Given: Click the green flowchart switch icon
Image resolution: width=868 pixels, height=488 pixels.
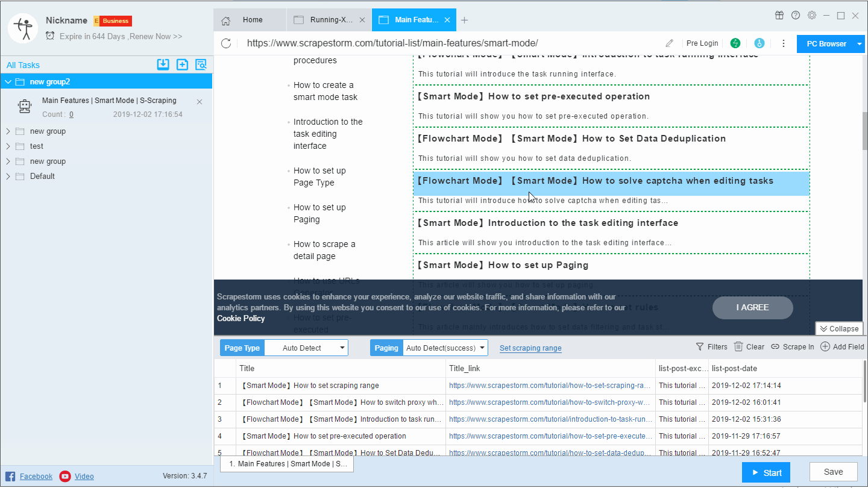Looking at the screenshot, I should pyautogui.click(x=735, y=43).
